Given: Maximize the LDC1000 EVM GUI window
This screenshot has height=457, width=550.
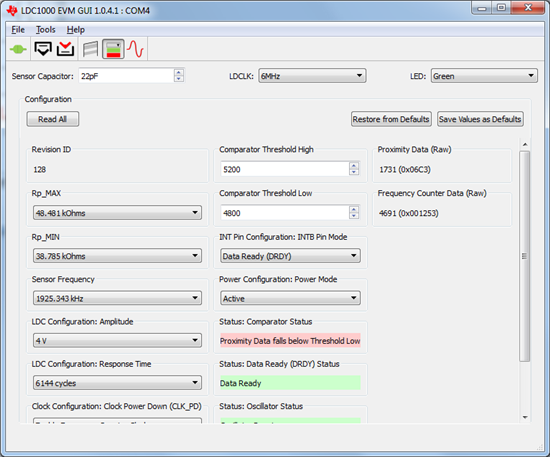Looking at the screenshot, I should click(x=502, y=8).
